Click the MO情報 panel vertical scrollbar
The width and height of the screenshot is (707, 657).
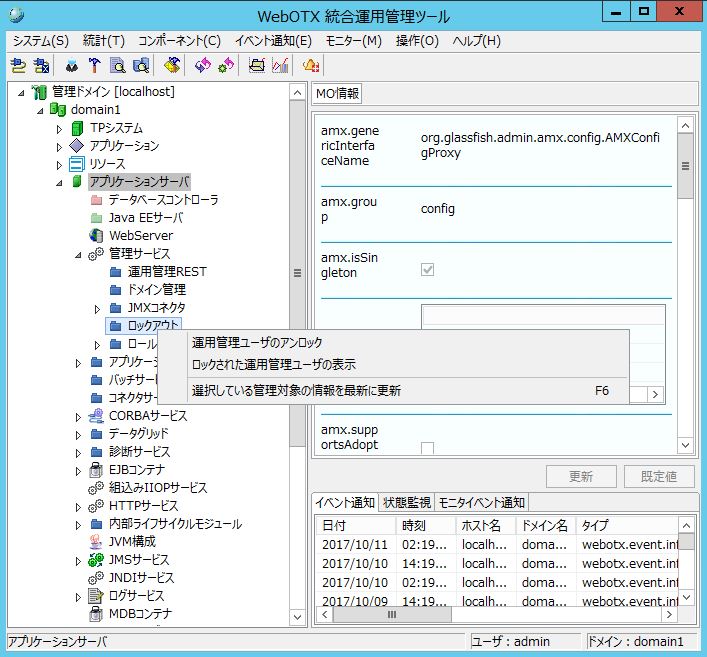[685, 300]
